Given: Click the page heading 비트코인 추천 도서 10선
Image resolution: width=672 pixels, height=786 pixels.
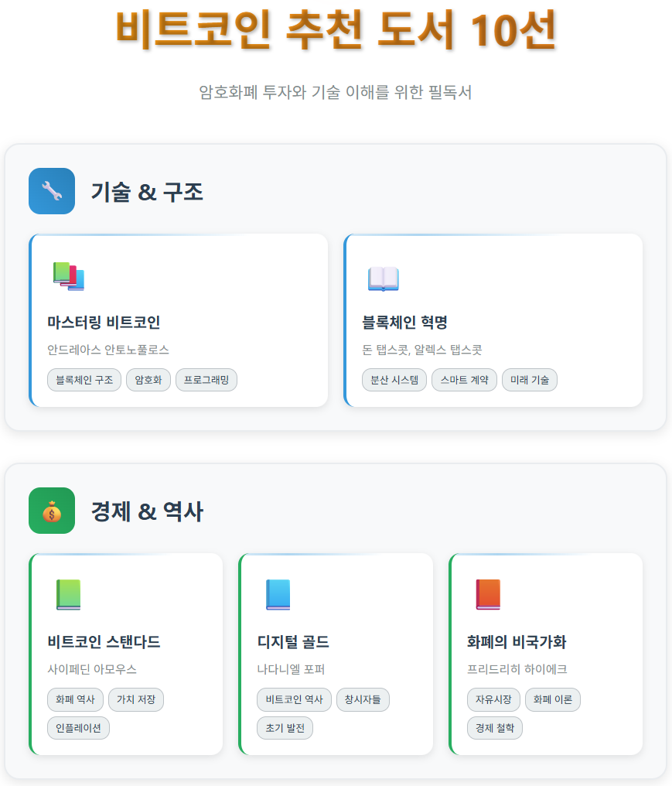Looking at the screenshot, I should point(336,28).
